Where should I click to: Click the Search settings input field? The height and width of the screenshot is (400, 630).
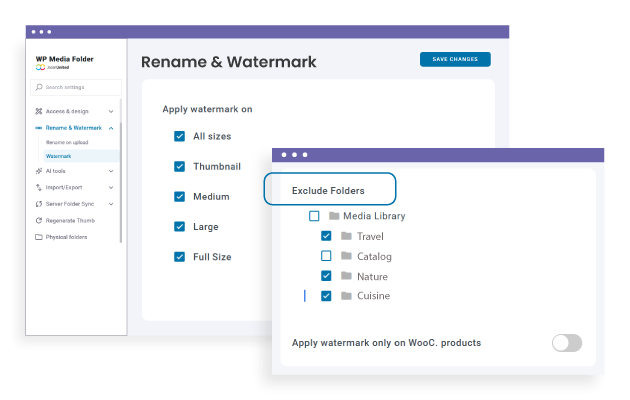(78, 88)
